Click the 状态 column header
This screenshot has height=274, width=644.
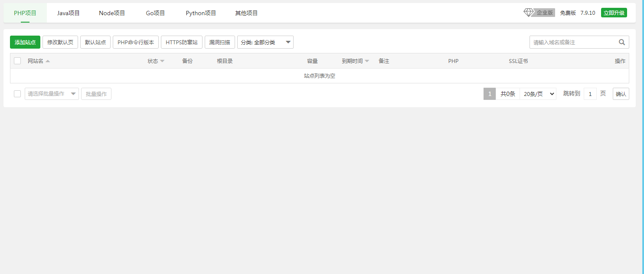click(x=153, y=61)
